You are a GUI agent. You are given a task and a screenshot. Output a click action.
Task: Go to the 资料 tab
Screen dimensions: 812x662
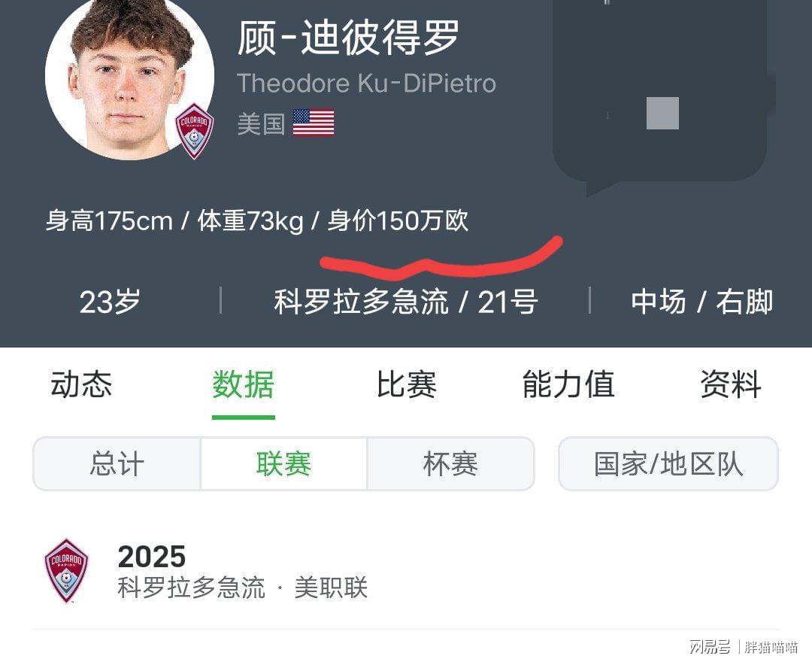coord(730,384)
